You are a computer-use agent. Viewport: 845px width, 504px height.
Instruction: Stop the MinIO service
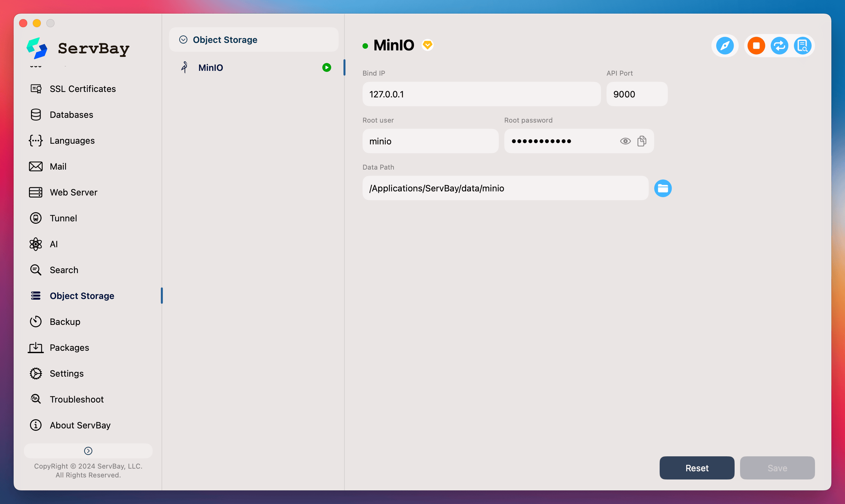pos(756,46)
